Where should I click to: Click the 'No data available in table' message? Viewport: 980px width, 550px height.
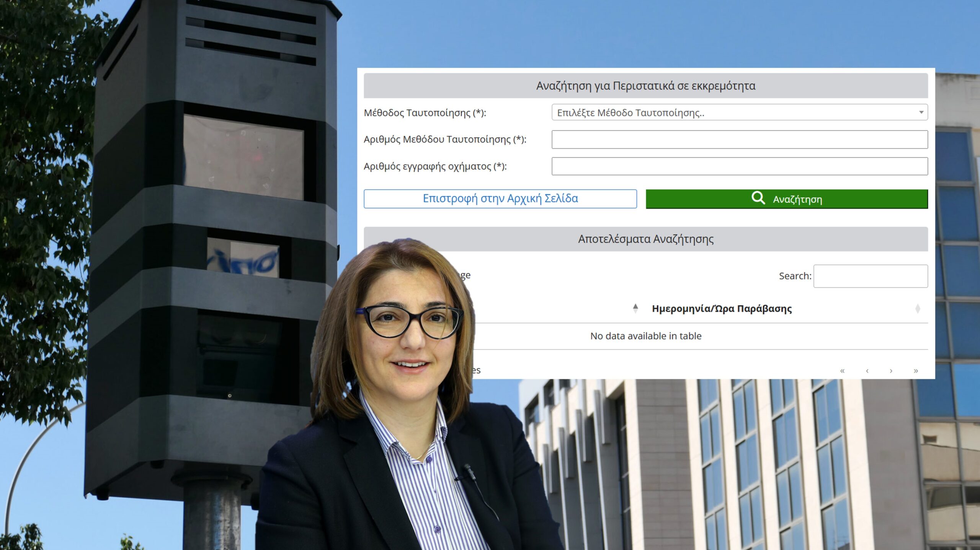pyautogui.click(x=646, y=336)
